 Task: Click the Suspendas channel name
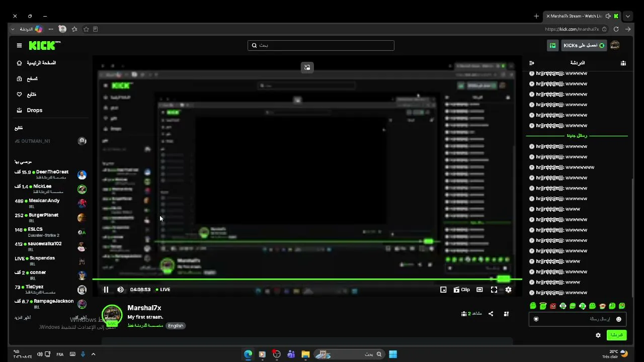click(x=42, y=258)
